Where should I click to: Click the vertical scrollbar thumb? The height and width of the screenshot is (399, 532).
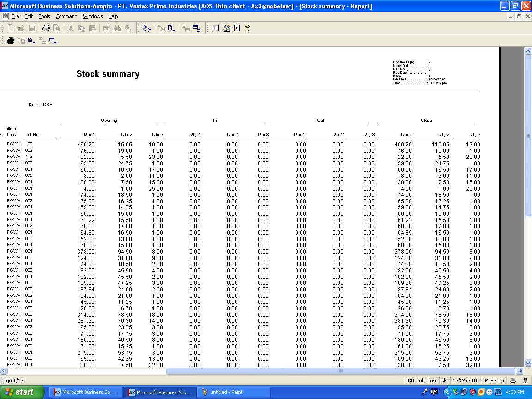pyautogui.click(x=528, y=136)
